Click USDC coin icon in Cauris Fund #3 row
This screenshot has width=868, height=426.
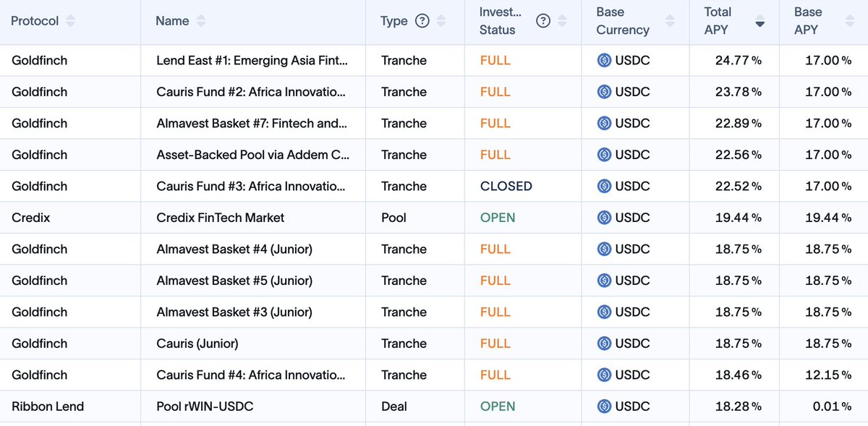point(604,187)
